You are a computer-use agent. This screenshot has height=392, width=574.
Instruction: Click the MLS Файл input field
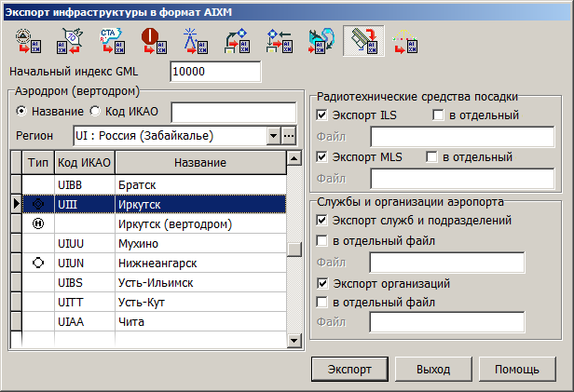pyautogui.click(x=462, y=179)
